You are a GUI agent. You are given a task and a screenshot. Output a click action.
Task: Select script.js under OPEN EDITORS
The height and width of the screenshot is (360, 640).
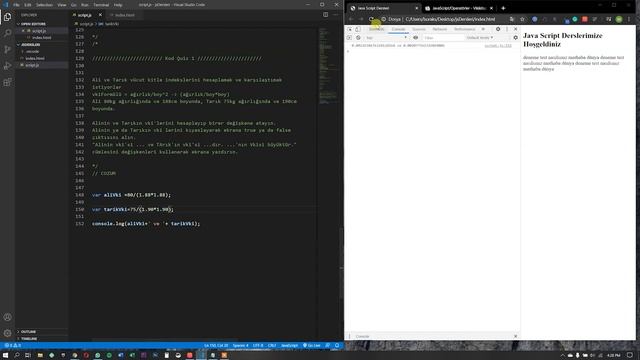pos(39,31)
